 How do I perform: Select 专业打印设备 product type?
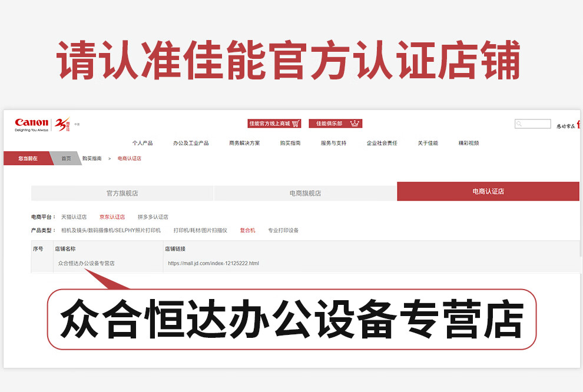[x=283, y=230]
